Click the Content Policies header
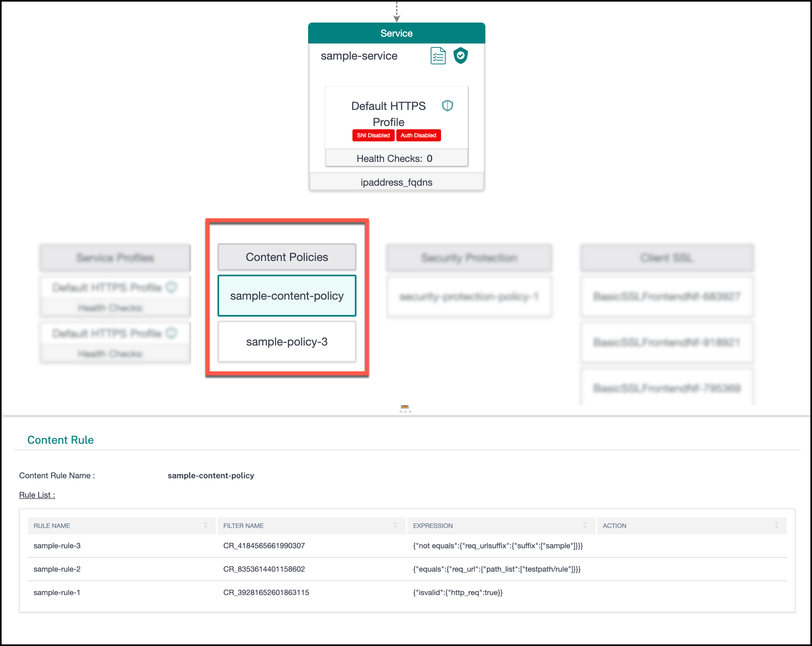The width and height of the screenshot is (812, 646). tap(287, 257)
